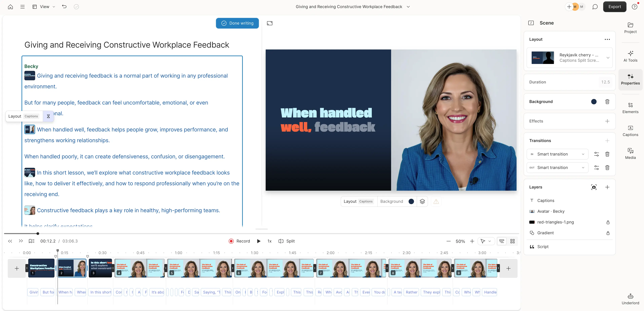Unlock the red-triangles-1.png layer
The image size is (644, 311).
pos(608,222)
